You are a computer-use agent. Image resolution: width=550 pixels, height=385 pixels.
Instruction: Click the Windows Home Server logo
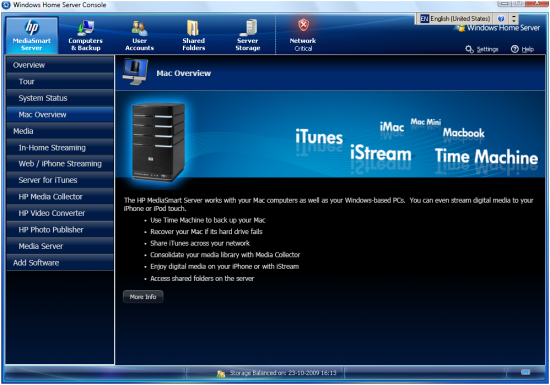(x=498, y=28)
